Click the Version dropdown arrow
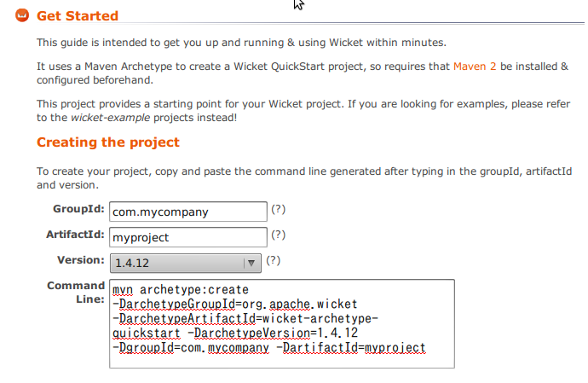 pyautogui.click(x=251, y=263)
